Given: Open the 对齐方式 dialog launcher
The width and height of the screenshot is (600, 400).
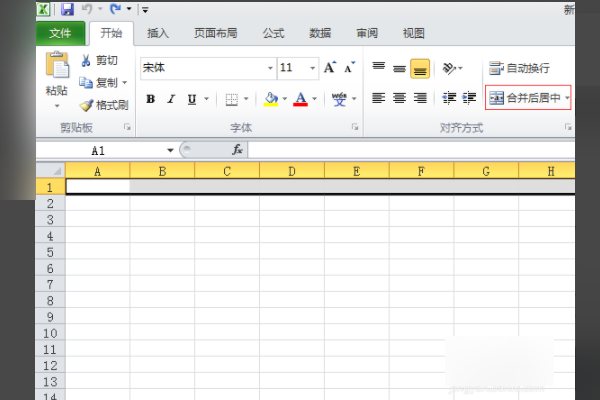Looking at the screenshot, I should (568, 127).
